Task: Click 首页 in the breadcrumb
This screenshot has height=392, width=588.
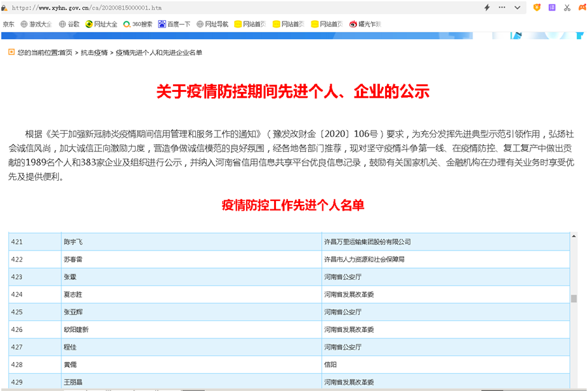Action: [65, 52]
